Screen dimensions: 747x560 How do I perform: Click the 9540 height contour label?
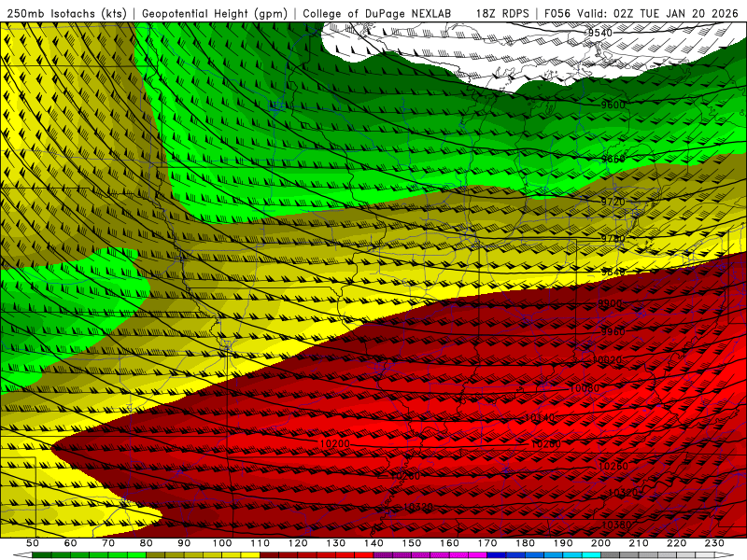[x=599, y=33]
